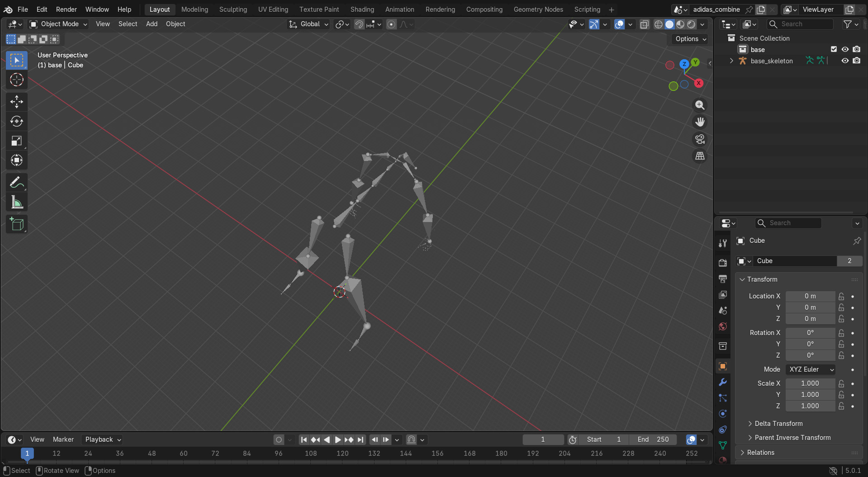Image resolution: width=868 pixels, height=477 pixels.
Task: Click the pan view hand icon
Action: point(700,122)
